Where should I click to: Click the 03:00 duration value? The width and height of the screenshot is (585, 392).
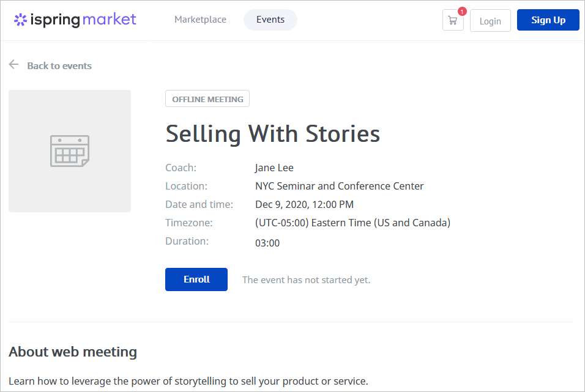(267, 243)
